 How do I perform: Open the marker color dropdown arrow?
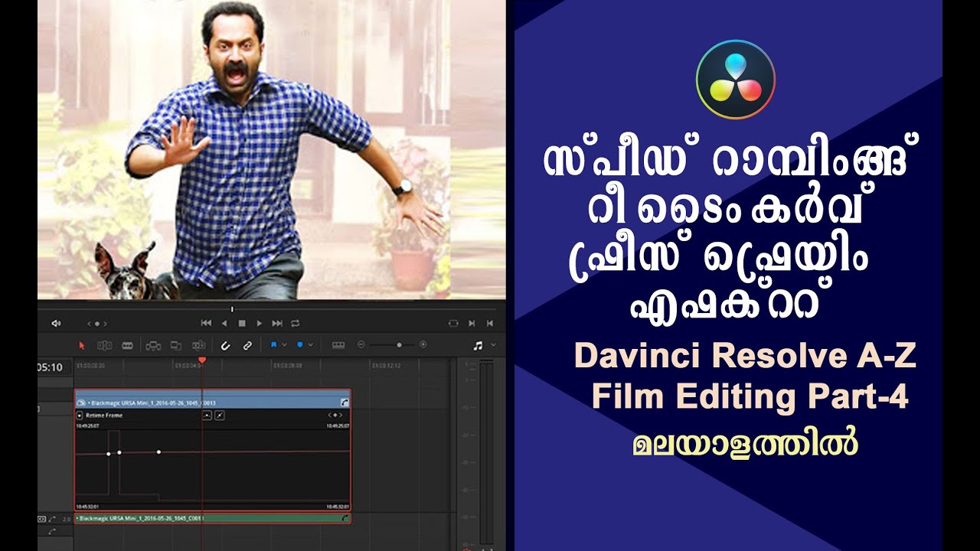coord(311,344)
